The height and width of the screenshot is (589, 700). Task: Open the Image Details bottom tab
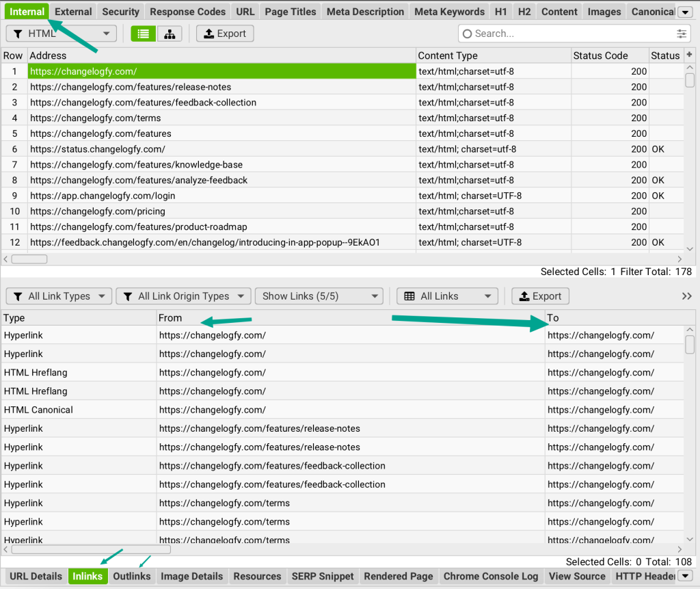[x=191, y=576]
